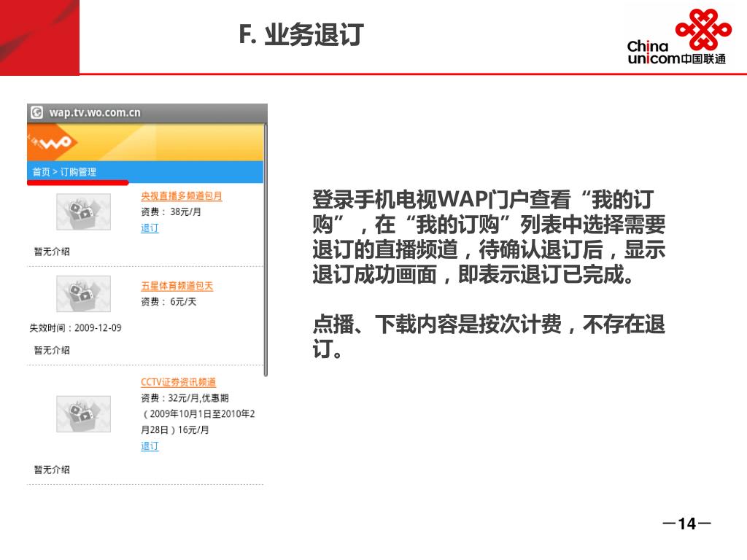
Task: Click 暂无介绍 under CCTV证券资讯频道
Action: 52,470
